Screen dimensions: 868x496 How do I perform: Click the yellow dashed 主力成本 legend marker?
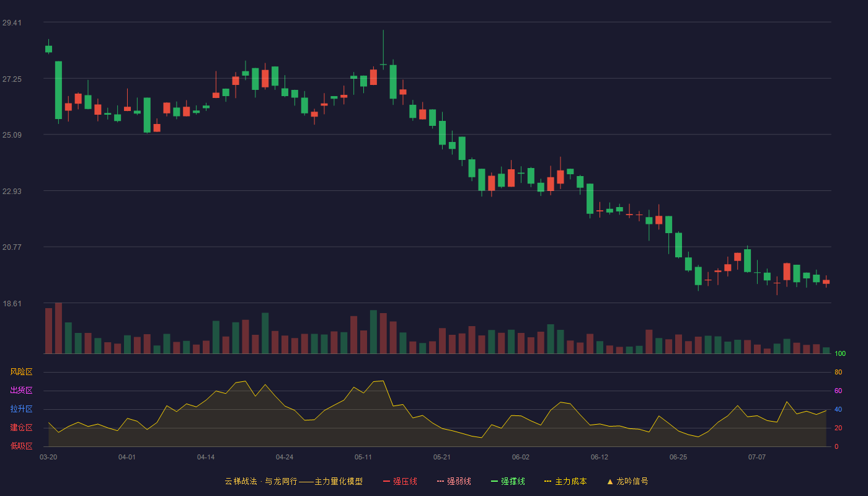(x=547, y=481)
